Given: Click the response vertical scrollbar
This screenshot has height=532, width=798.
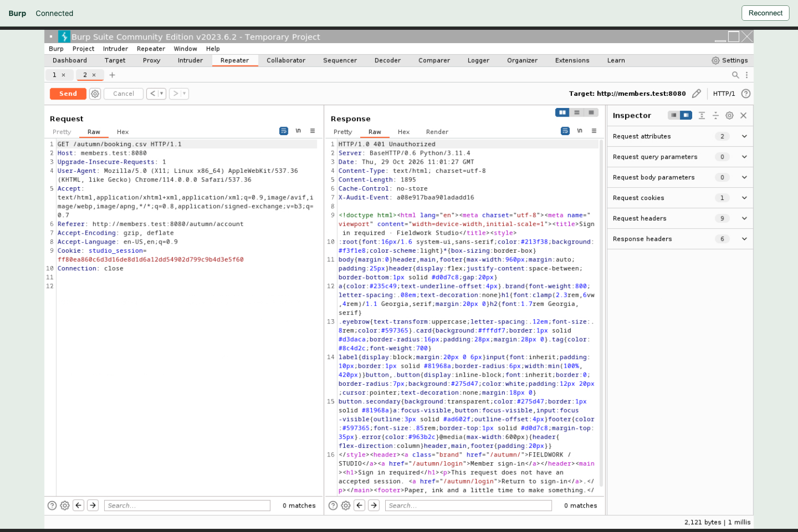Looking at the screenshot, I should coord(601,313).
